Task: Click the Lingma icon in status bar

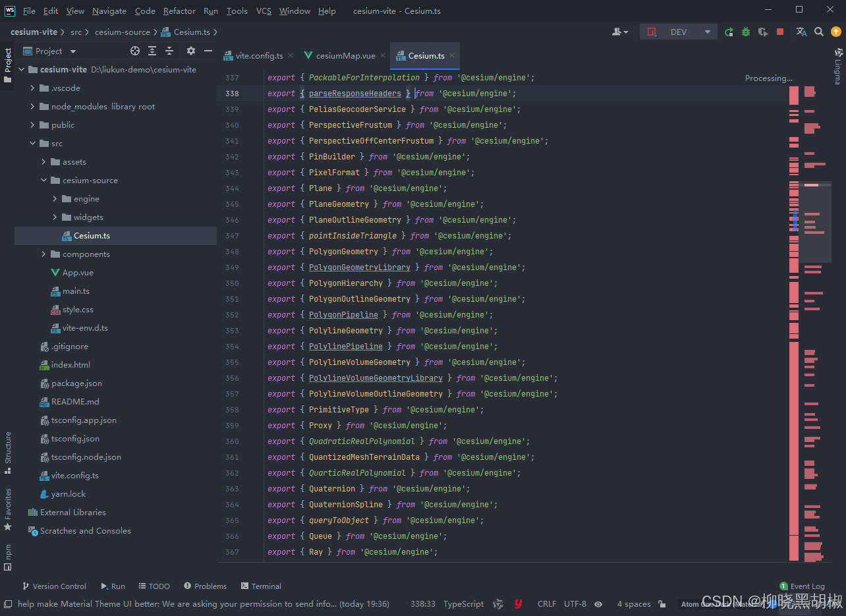Action: [499, 604]
